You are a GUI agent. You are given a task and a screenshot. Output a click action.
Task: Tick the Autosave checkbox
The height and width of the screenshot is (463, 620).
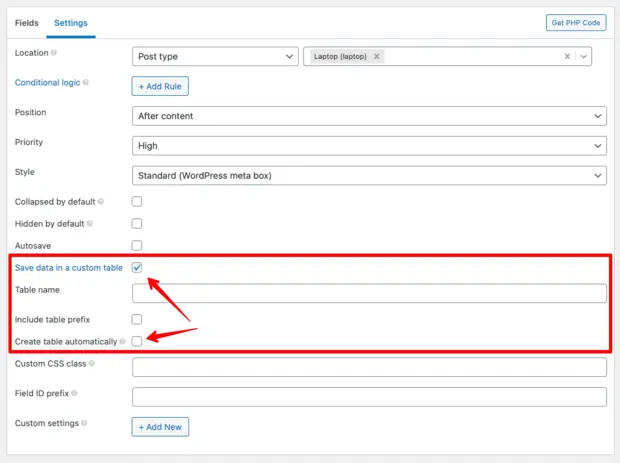(x=137, y=246)
